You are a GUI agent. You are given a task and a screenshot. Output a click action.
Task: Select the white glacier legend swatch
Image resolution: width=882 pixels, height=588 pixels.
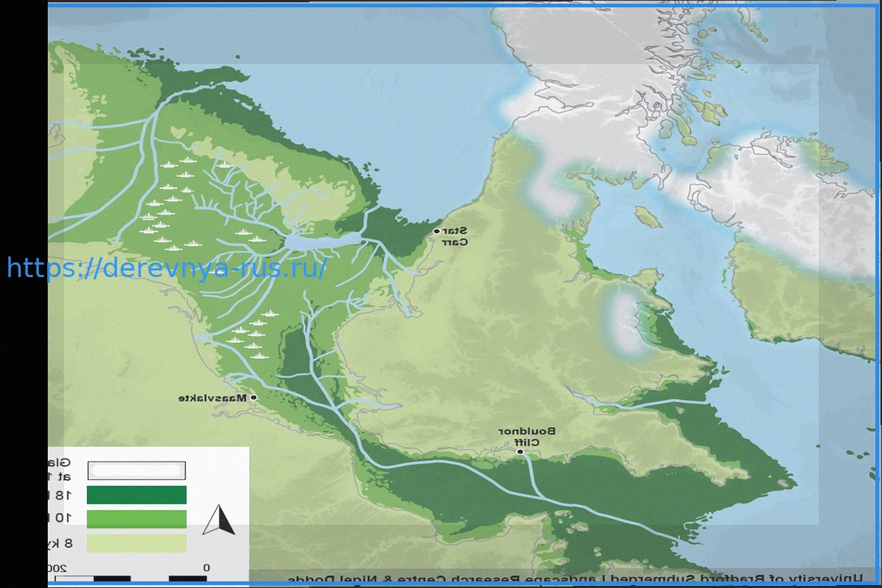(x=137, y=470)
